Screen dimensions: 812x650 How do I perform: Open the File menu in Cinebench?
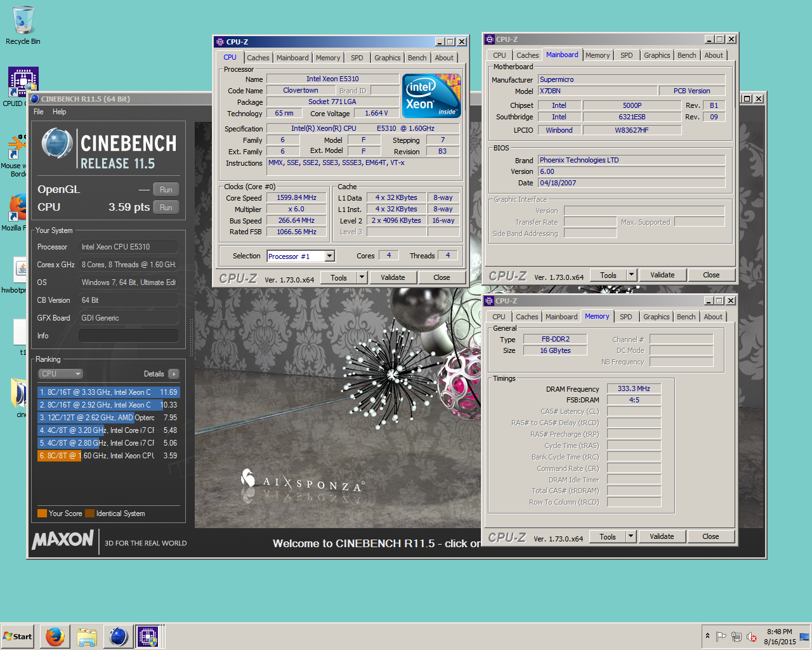click(x=39, y=112)
